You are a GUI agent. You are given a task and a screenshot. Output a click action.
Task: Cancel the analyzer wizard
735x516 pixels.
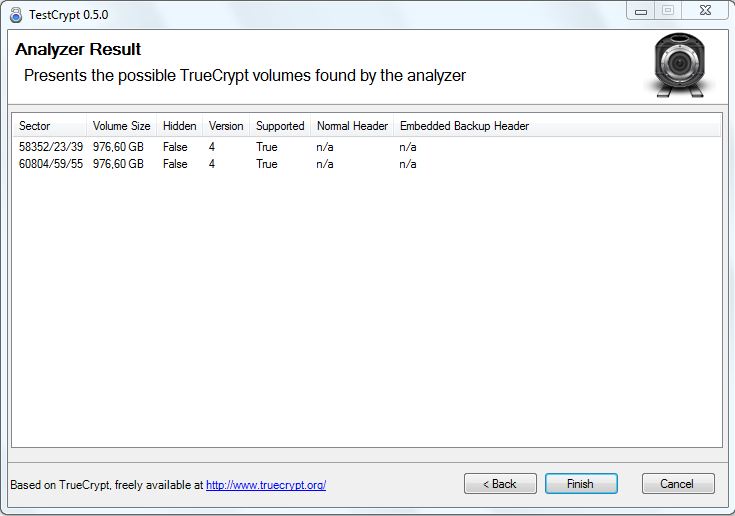(x=678, y=483)
